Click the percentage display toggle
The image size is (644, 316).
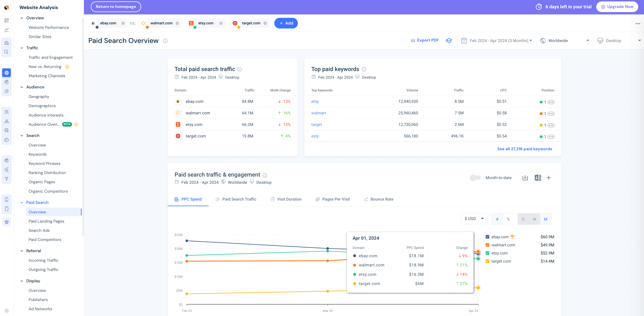pos(508,219)
